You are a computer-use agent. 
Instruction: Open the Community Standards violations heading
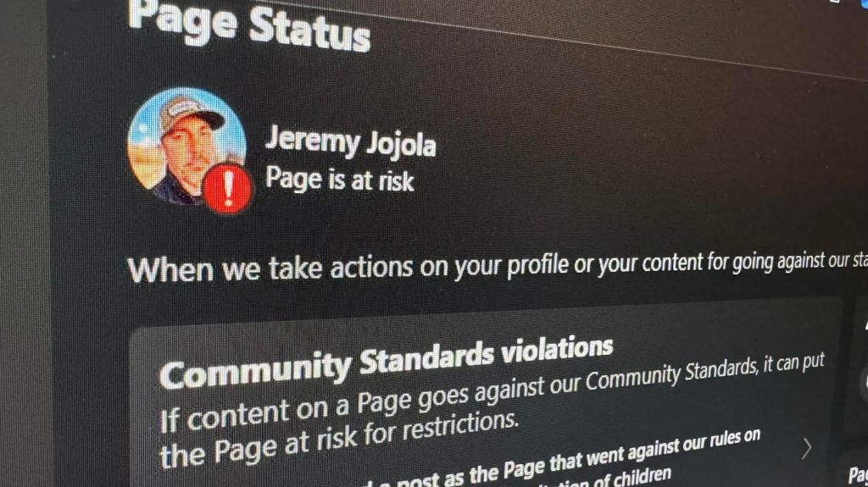pyautogui.click(x=386, y=362)
